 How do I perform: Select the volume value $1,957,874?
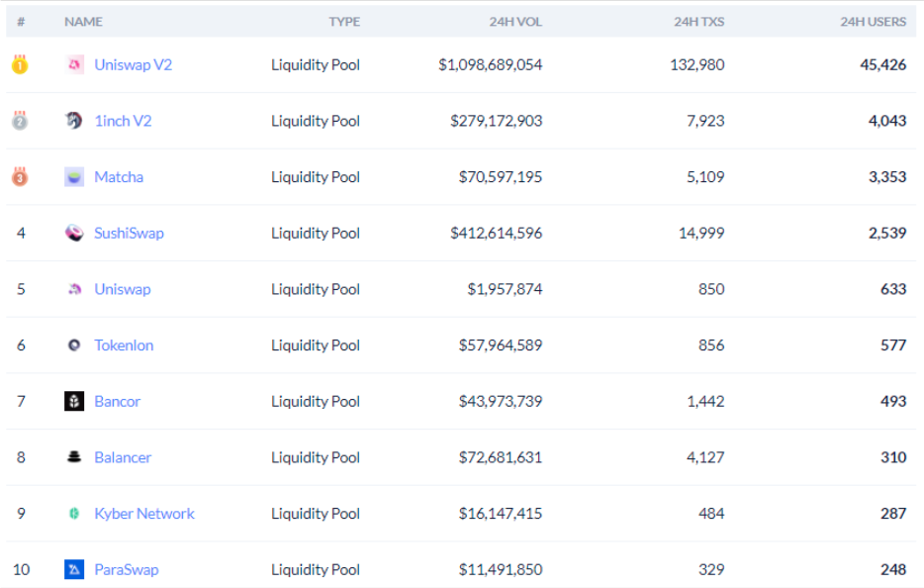[505, 289]
